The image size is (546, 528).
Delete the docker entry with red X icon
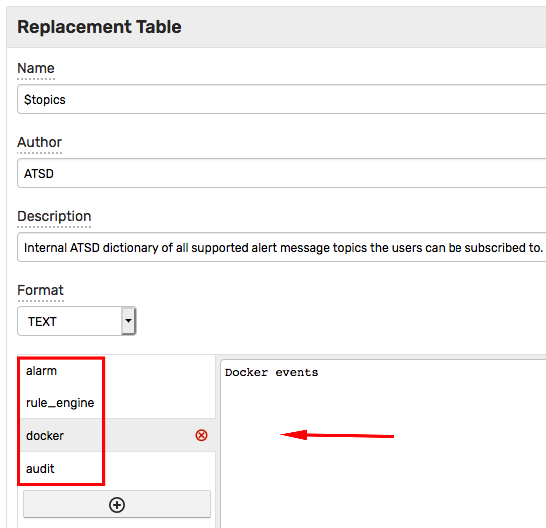(x=201, y=435)
